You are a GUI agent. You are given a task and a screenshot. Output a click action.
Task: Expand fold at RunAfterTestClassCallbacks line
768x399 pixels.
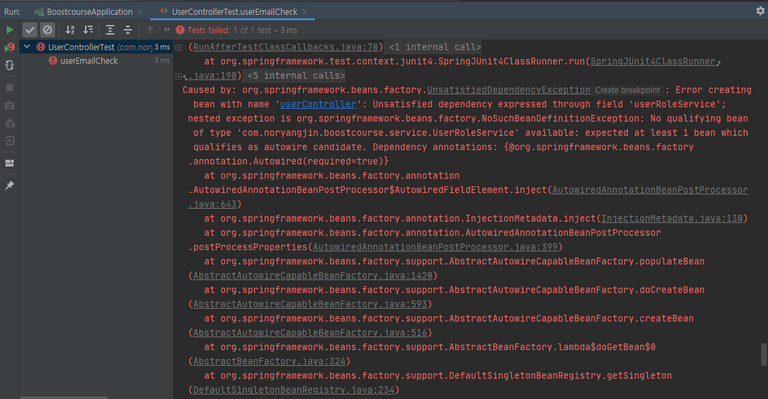click(179, 47)
